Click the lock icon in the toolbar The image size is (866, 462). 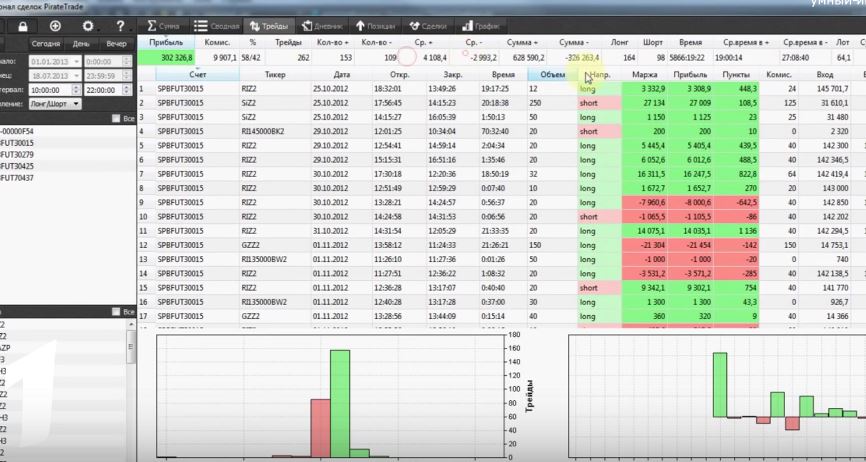point(23,26)
